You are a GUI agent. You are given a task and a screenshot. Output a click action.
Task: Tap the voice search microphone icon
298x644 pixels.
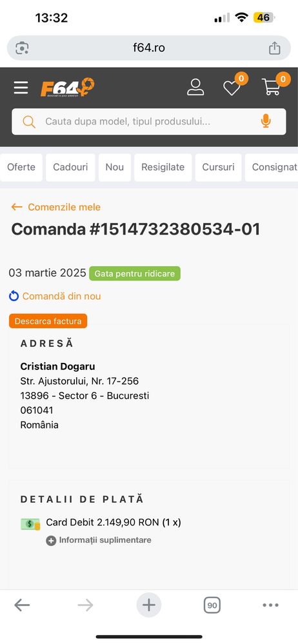266,121
